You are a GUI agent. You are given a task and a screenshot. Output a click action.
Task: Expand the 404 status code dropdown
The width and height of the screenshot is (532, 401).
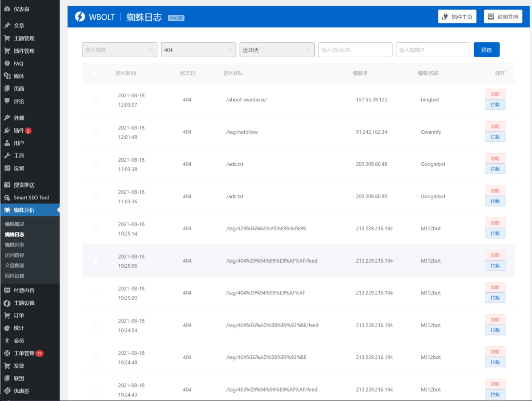(198, 50)
